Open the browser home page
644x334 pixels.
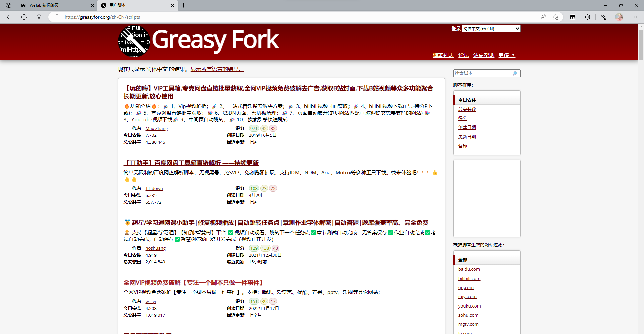(39, 17)
